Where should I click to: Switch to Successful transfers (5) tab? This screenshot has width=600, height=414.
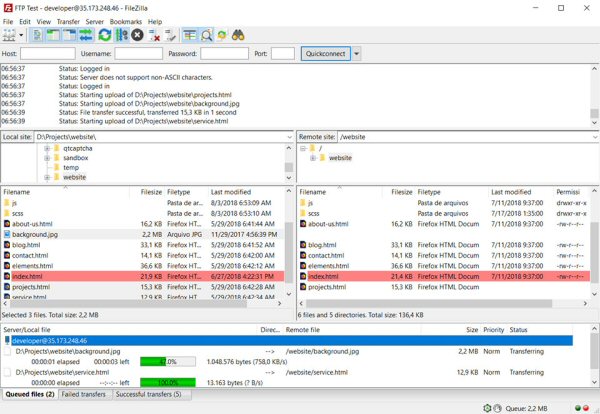tap(148, 394)
